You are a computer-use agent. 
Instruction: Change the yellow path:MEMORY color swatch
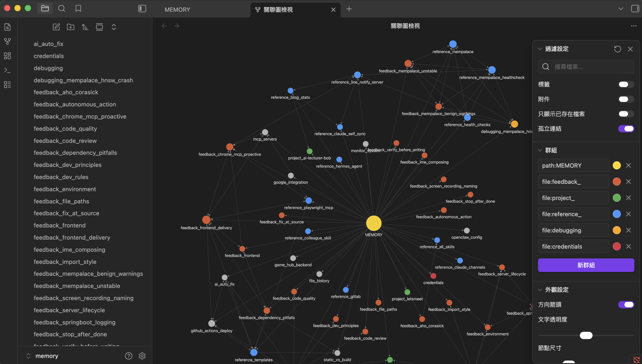tap(617, 166)
